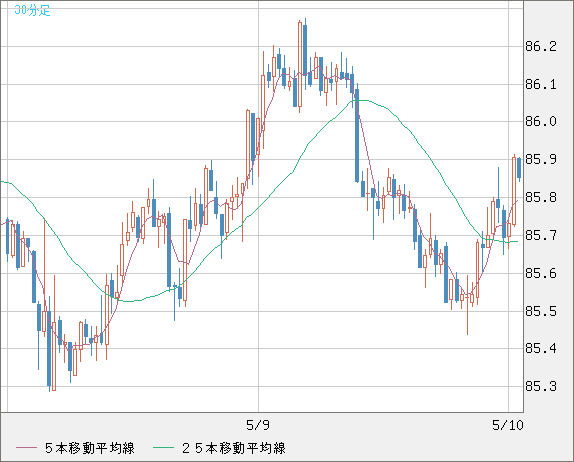The width and height of the screenshot is (574, 462).
Task: Click the 85.3 price axis label
Action: point(541,386)
